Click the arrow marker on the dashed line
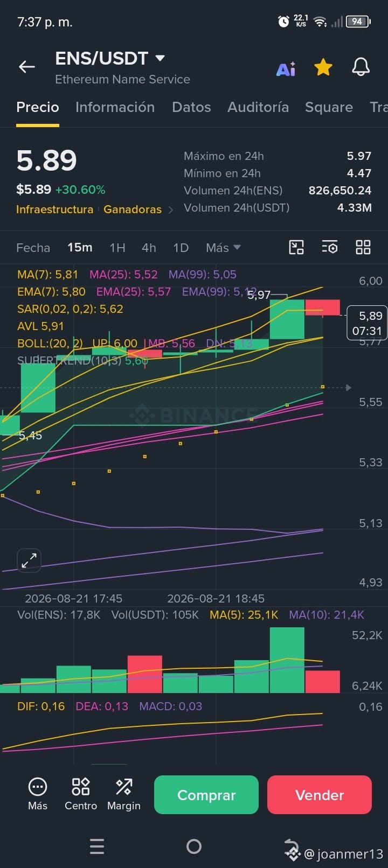Viewport: 388px width, 868px height. 348,387
